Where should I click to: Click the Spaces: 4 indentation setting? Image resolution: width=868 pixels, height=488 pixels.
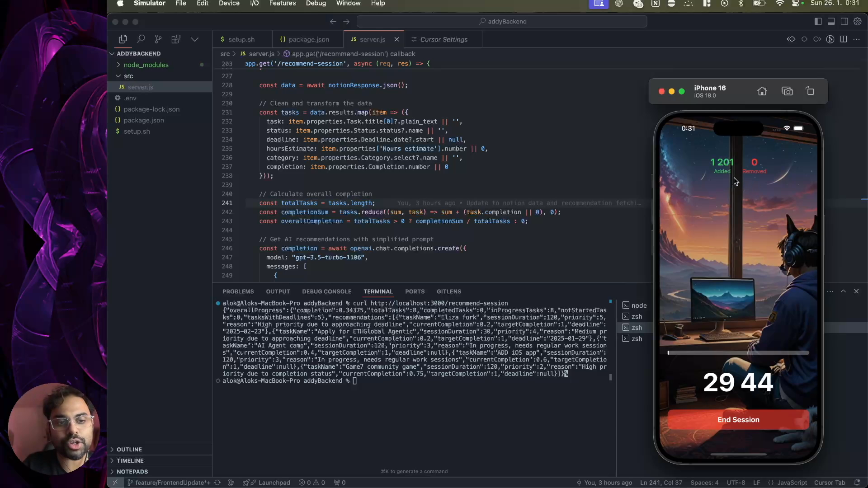pos(704,483)
